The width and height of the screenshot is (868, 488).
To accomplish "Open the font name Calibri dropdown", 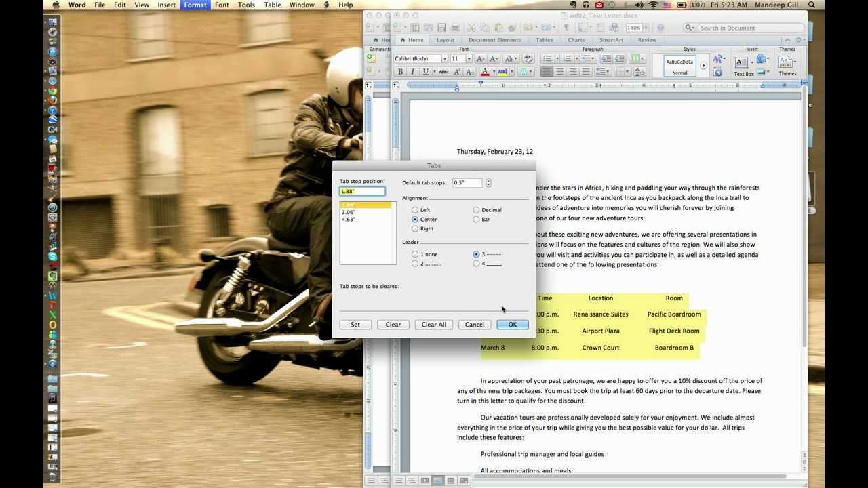I will 445,59.
